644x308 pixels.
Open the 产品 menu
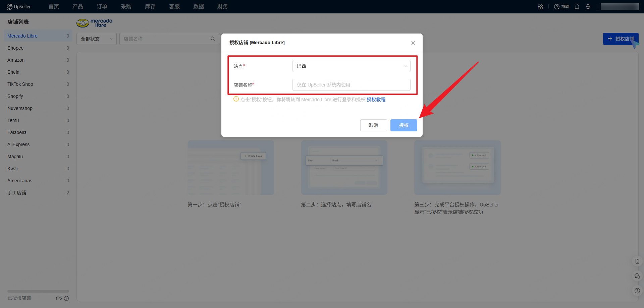click(x=78, y=7)
